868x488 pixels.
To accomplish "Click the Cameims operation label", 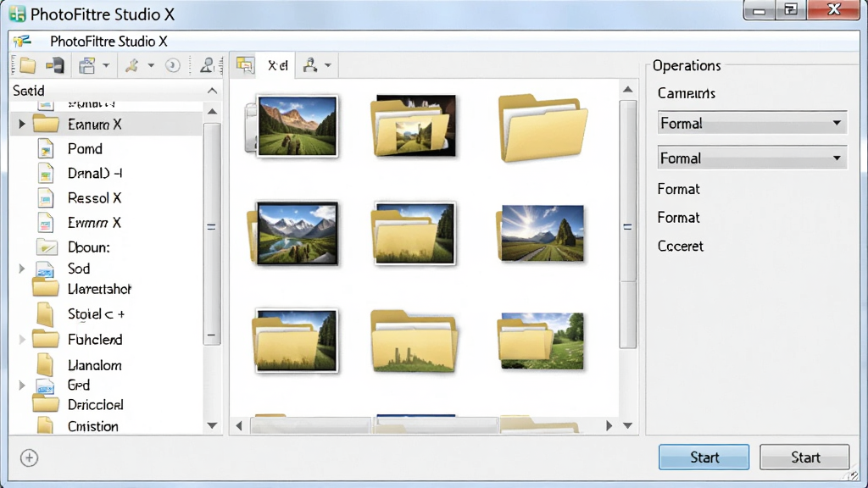I will tap(687, 93).
